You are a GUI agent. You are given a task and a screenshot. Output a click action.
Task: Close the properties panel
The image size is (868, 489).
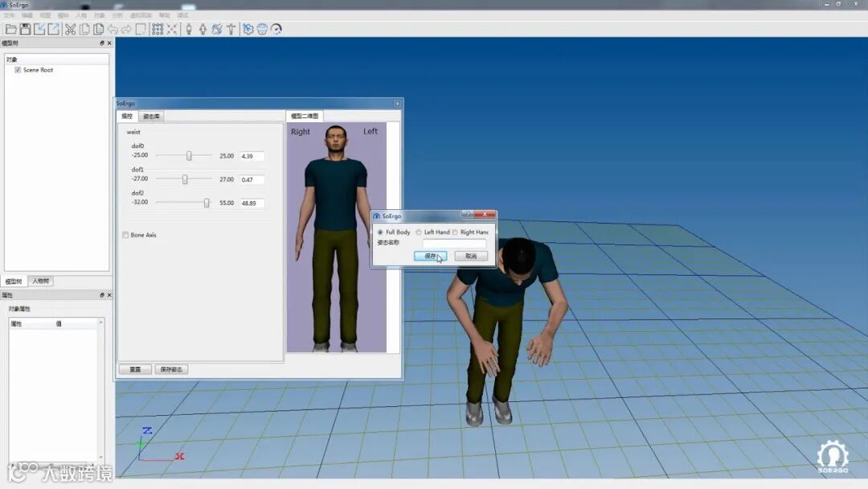point(109,295)
